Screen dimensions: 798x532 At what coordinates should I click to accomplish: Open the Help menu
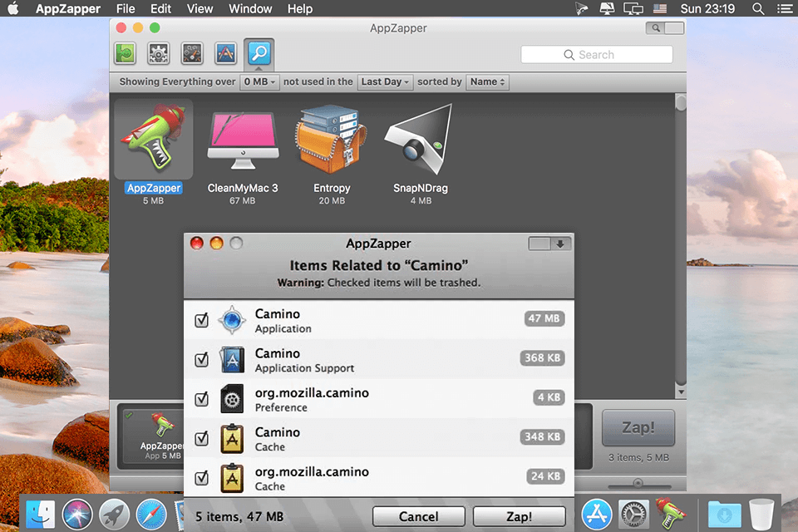click(300, 8)
